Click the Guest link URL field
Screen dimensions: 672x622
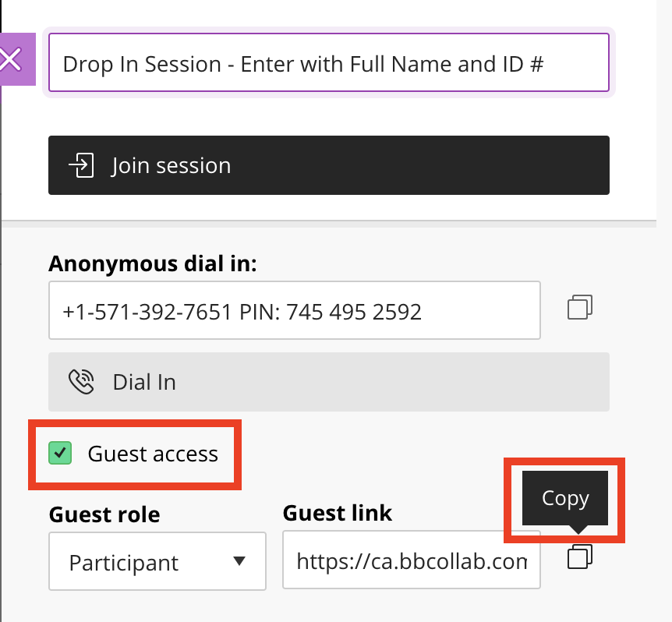click(412, 560)
